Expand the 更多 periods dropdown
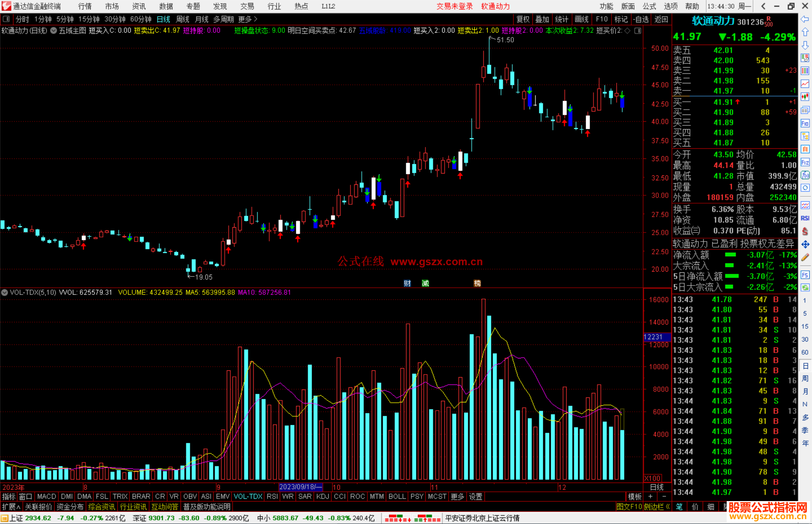The image size is (812, 524). pos(247,19)
